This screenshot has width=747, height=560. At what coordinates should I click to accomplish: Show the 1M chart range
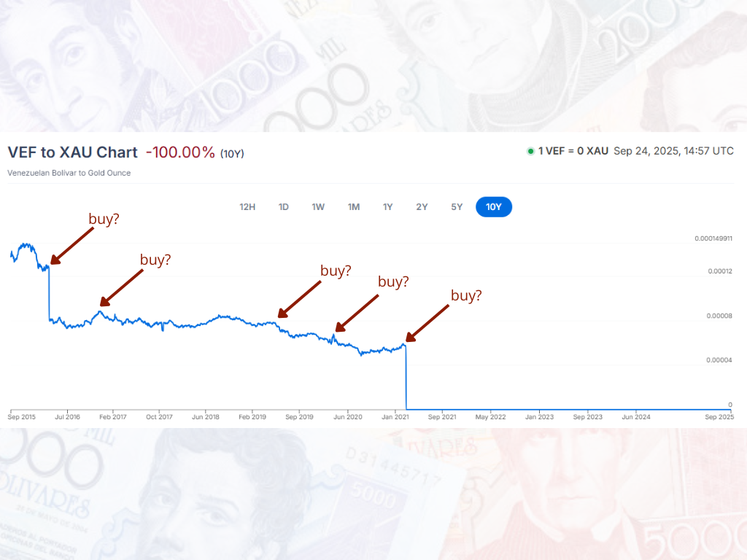(354, 207)
